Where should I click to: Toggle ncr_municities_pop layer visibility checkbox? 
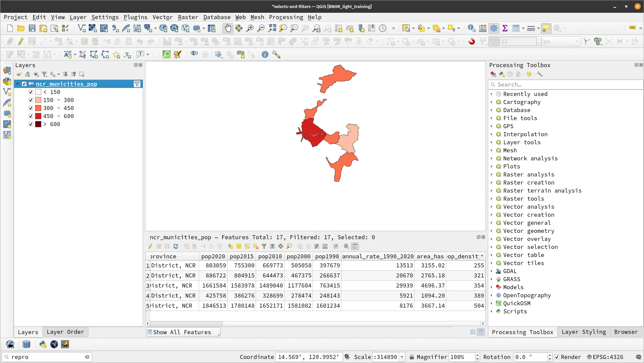coord(24,84)
